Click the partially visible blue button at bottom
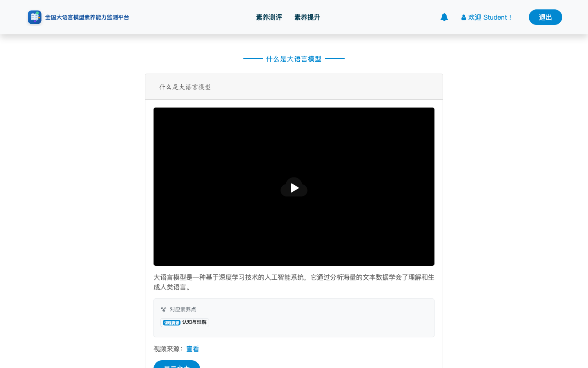 (x=177, y=364)
